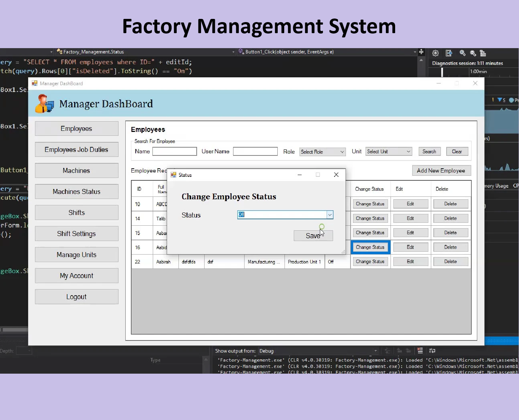This screenshot has height=420, width=519.
Task: Open the Machines Status section
Action: click(76, 191)
